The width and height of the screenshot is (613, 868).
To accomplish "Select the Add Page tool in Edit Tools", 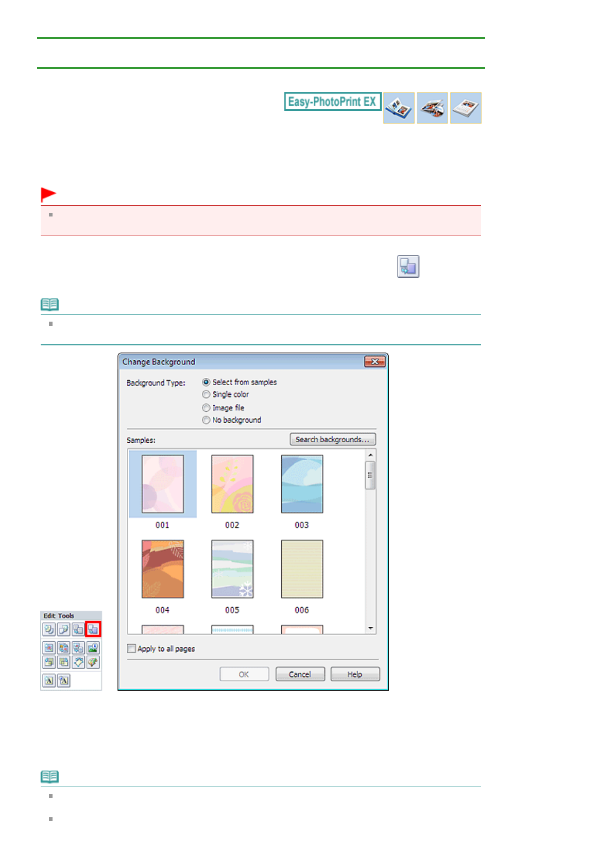I will coord(49,629).
